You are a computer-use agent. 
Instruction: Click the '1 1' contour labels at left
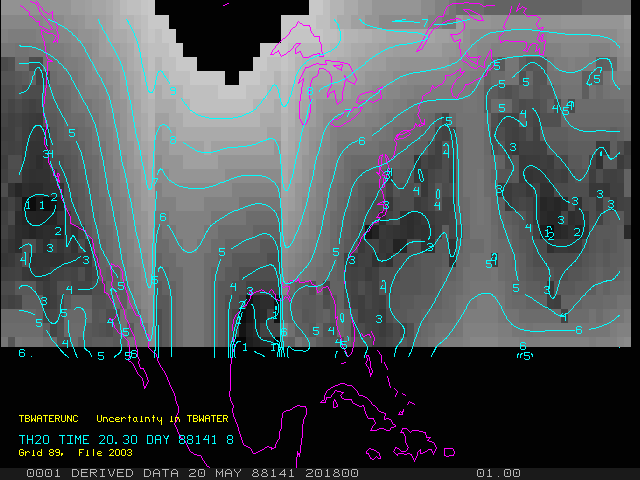34,205
